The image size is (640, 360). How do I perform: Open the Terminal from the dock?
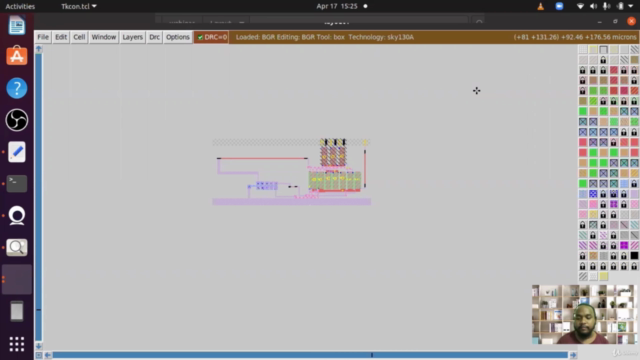click(x=17, y=184)
